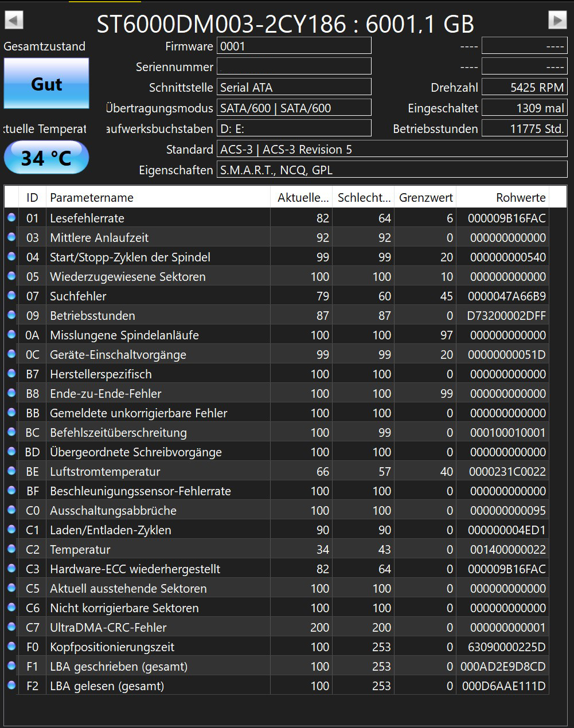Click status dot for Nicht korrigierbare Sektoren
The image size is (574, 728).
point(11,607)
